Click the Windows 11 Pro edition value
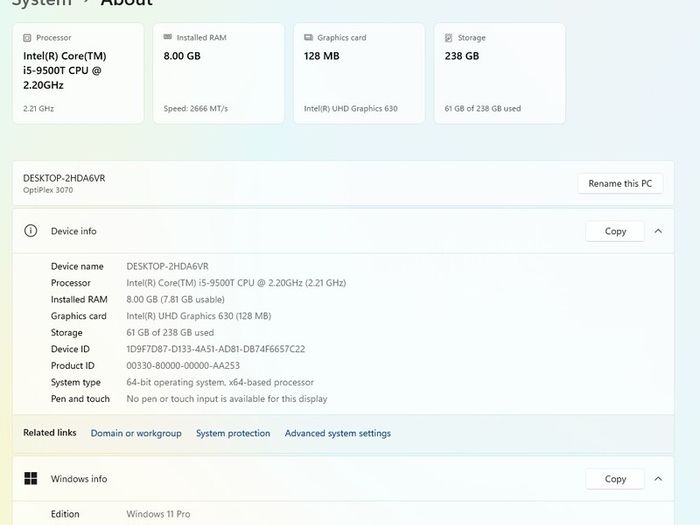This screenshot has width=700, height=525. tap(158, 514)
